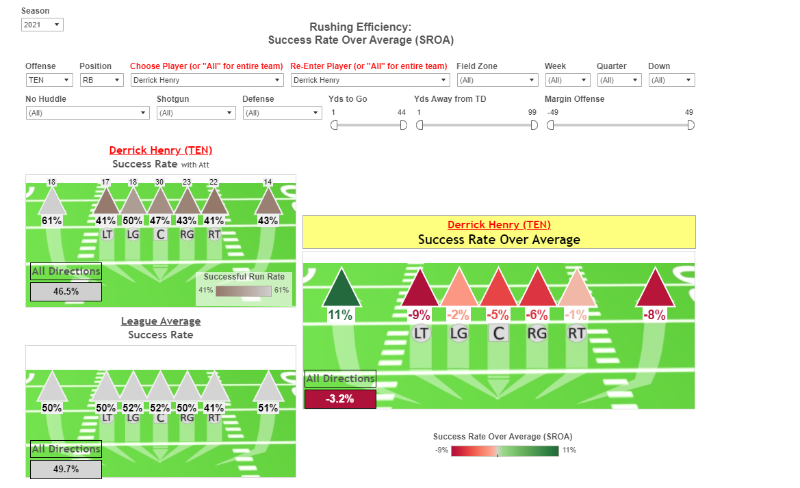This screenshot has height=488, width=800.
Task: Click the All Directions -3.2% box
Action: pos(340,399)
